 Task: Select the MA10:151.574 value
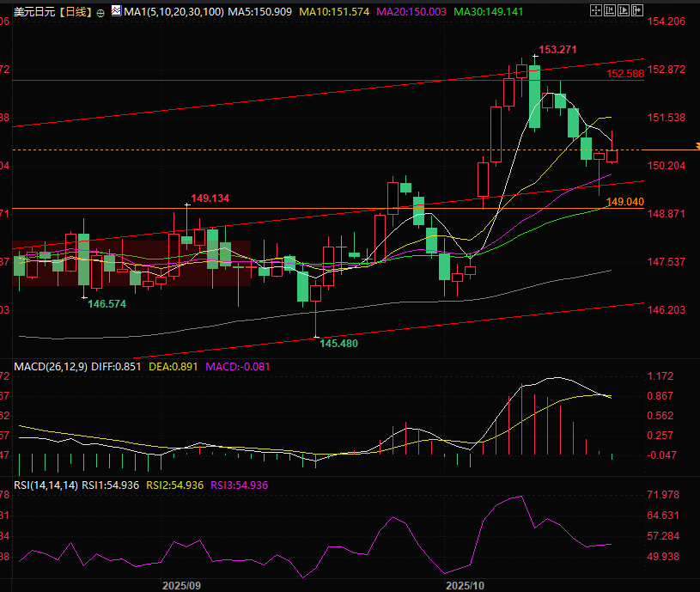coord(334,12)
